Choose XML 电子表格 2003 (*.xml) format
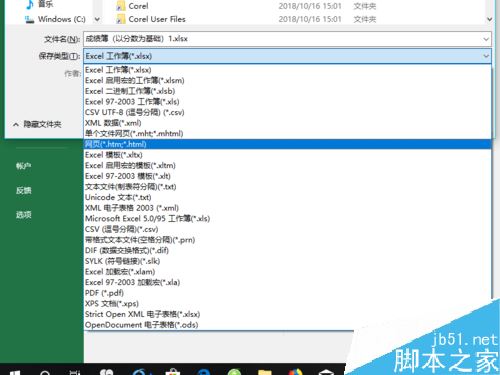500x375 pixels. click(x=288, y=208)
